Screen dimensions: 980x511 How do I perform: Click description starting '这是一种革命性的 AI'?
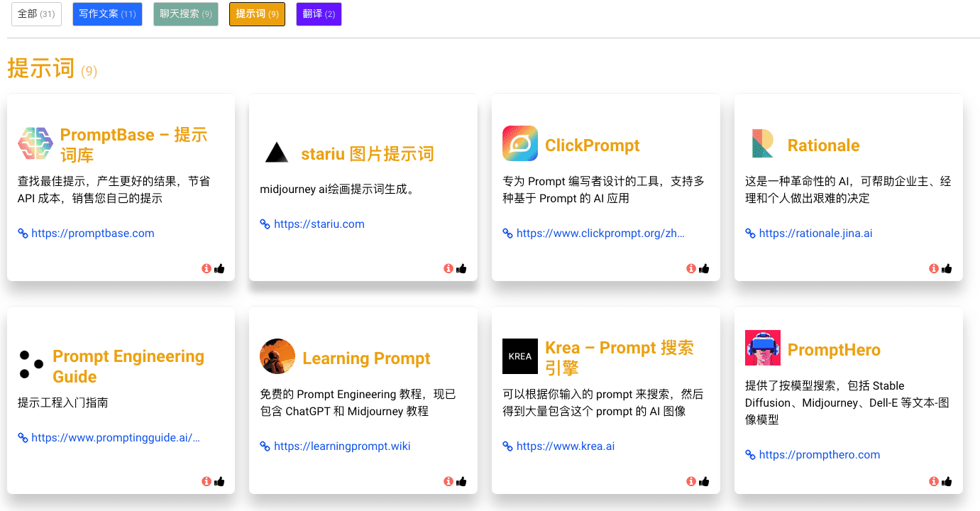848,189
